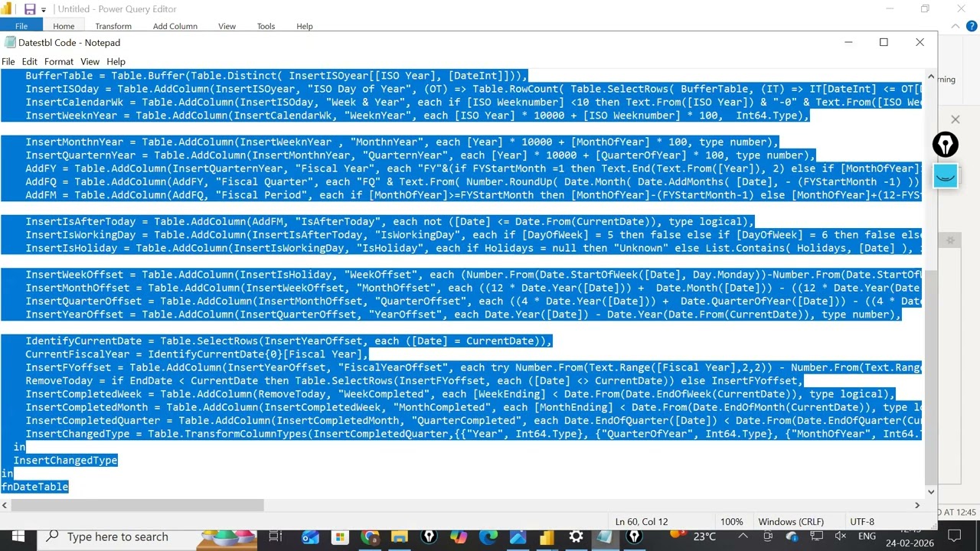Click the round black pen overlay icon

click(x=946, y=145)
